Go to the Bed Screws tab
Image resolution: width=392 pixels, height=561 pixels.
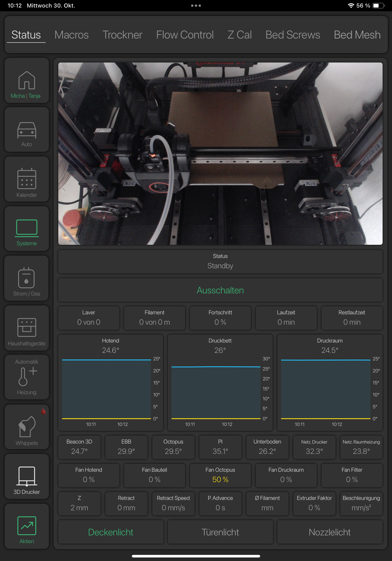(x=293, y=35)
